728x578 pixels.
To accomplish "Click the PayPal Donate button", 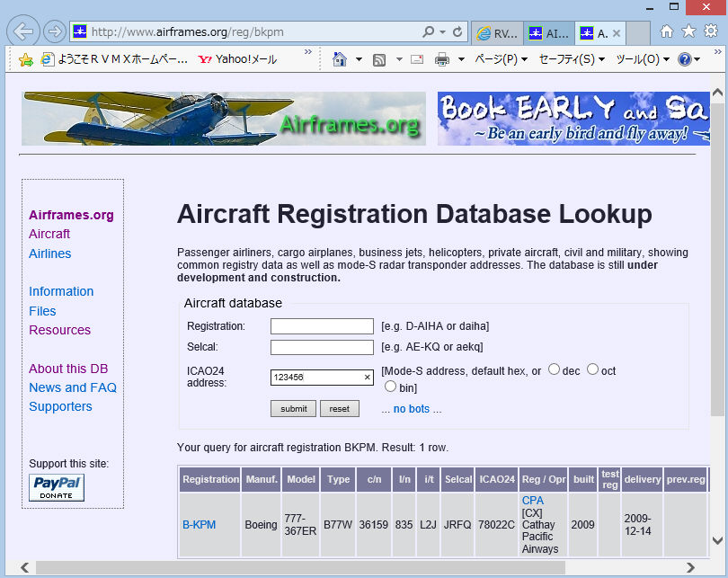I will click(57, 487).
